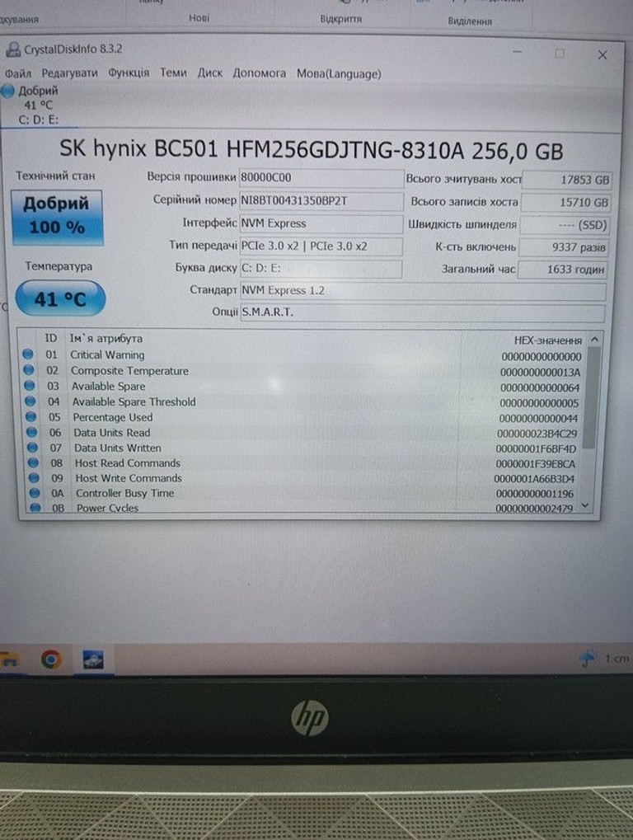This screenshot has width=633, height=840.
Task: Click the status dot for Composite Temperature
Action: [x=29, y=369]
